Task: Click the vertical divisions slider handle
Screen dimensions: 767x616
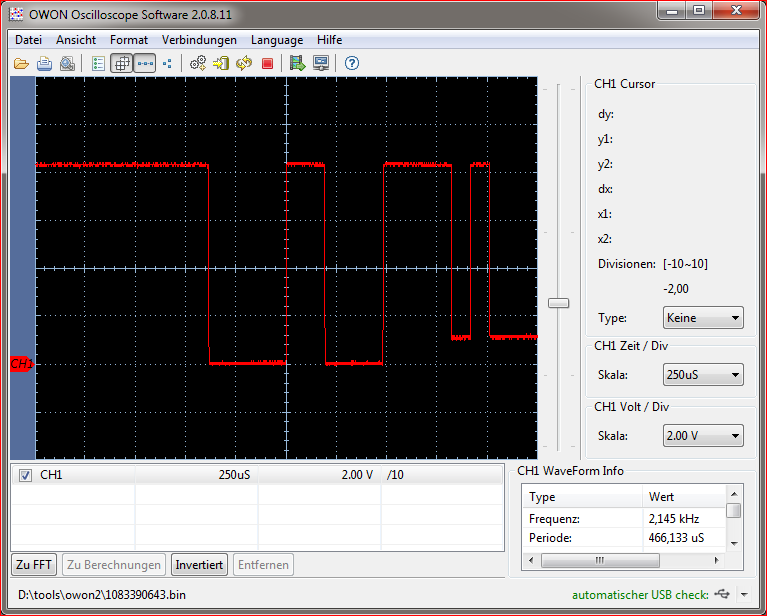Action: [558, 302]
